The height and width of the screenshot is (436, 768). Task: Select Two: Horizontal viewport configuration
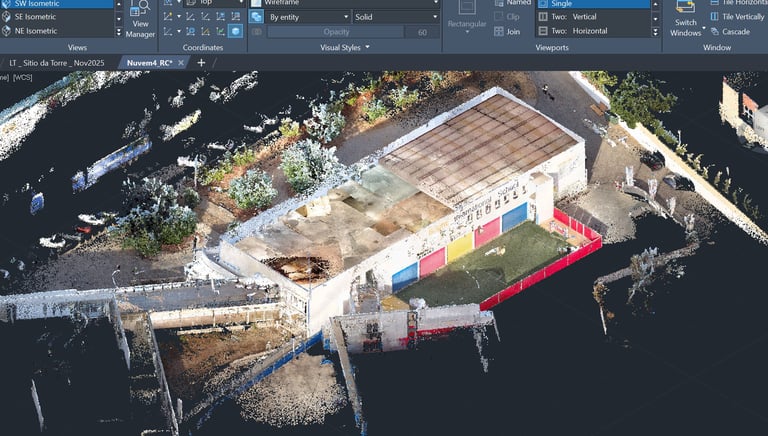coord(593,31)
